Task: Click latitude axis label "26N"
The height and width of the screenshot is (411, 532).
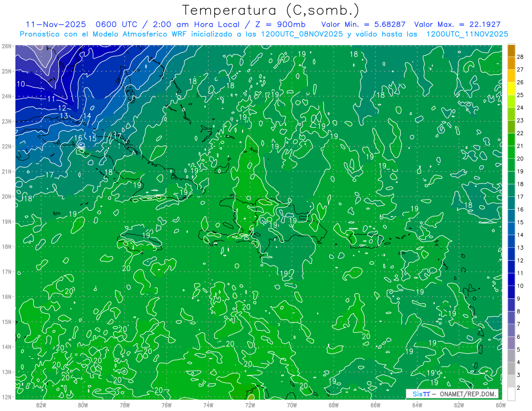Action: [x=7, y=46]
